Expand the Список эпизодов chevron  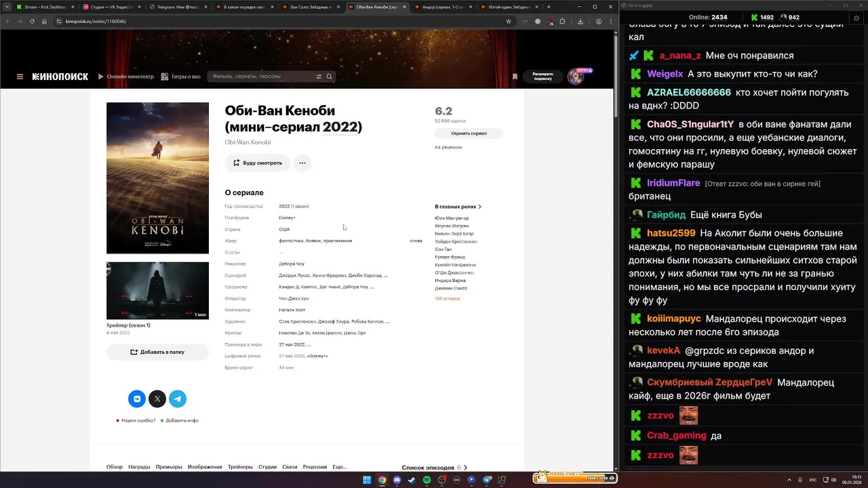465,468
